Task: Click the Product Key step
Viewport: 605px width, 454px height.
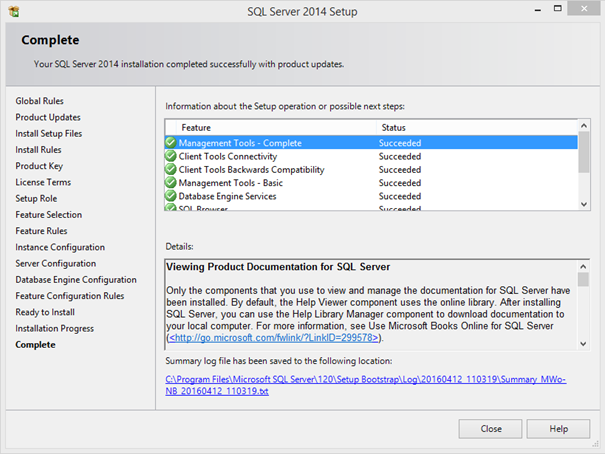Action: (39, 166)
